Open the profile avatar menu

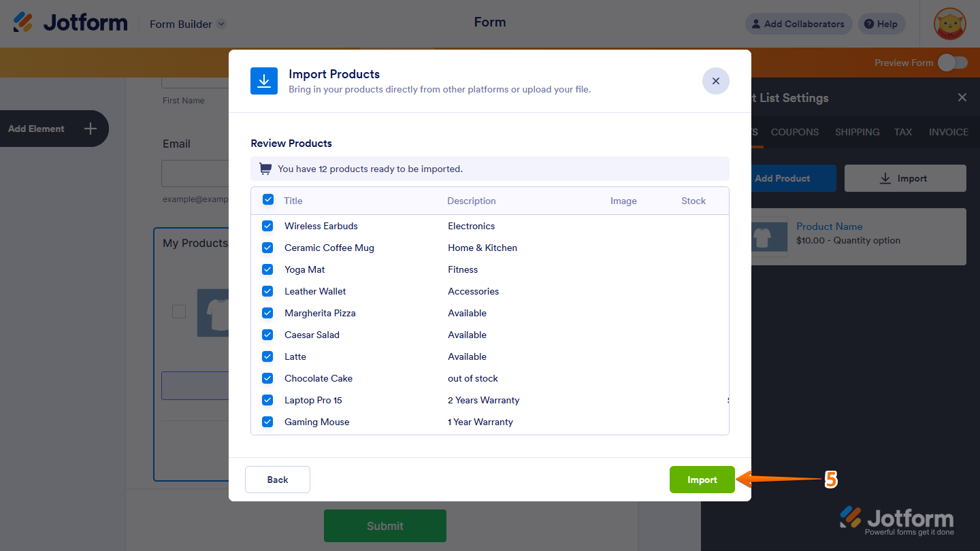coord(949,24)
